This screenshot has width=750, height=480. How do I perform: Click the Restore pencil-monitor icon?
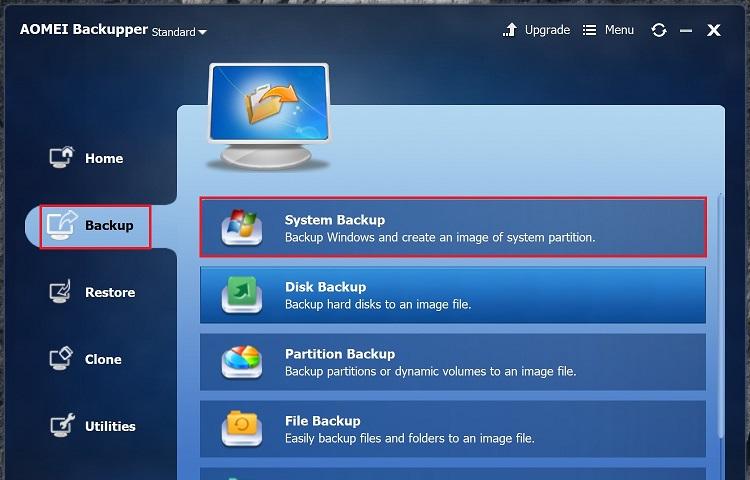pyautogui.click(x=61, y=291)
